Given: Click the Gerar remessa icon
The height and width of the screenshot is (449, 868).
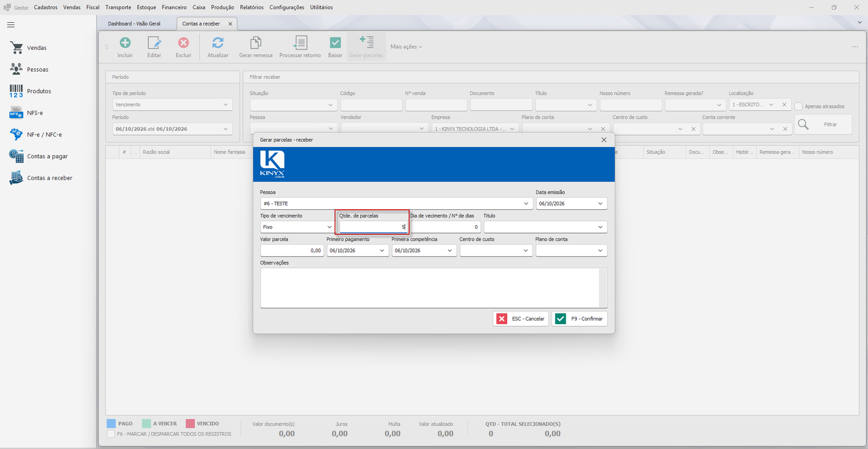Looking at the screenshot, I should (256, 43).
